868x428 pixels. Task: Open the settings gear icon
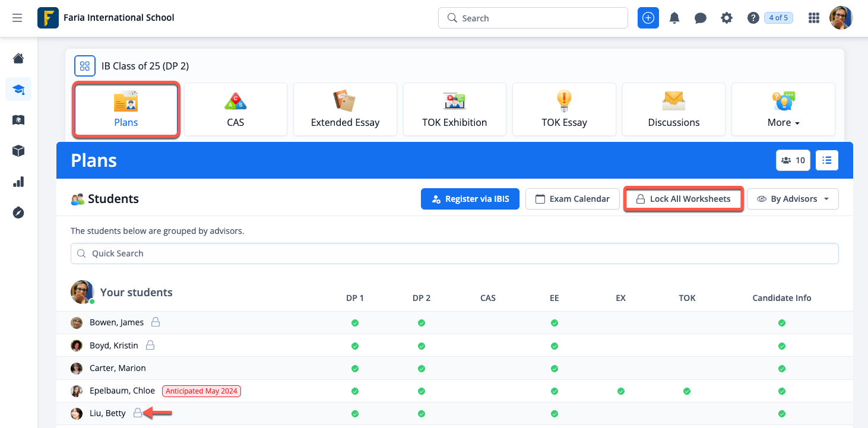point(727,18)
